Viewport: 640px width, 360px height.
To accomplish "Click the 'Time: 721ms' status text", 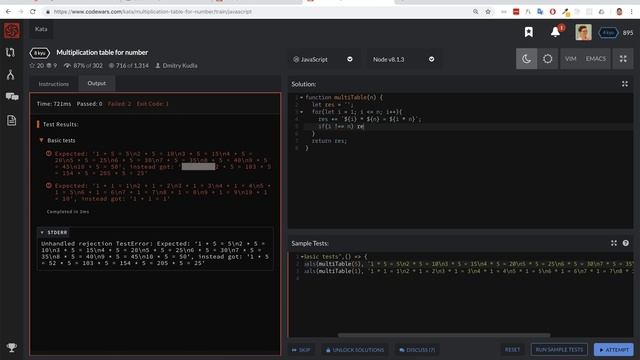I will tap(54, 104).
